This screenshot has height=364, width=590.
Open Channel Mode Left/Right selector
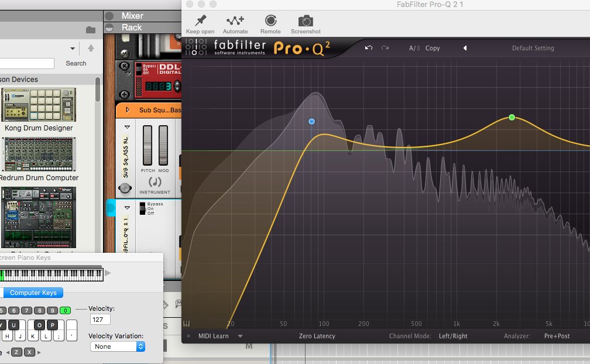(453, 336)
